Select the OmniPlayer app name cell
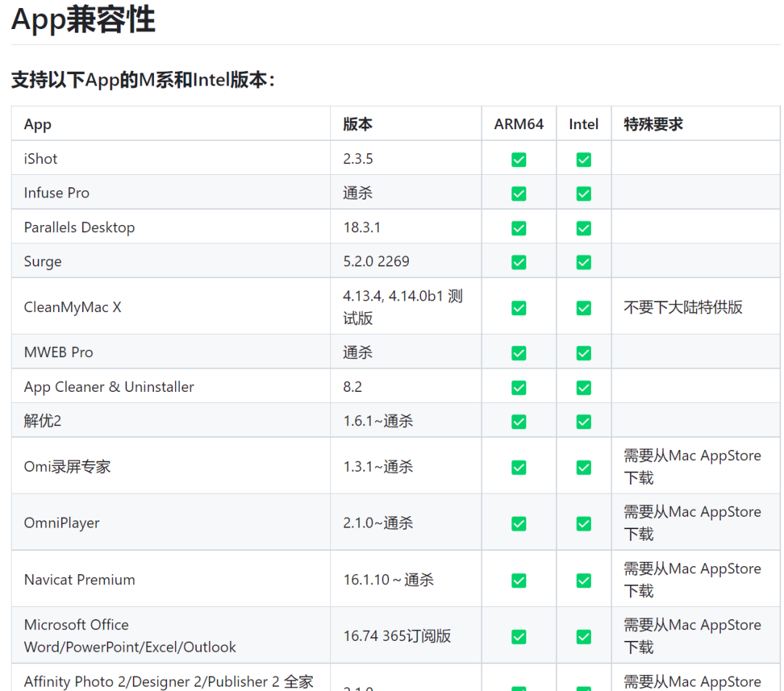 pyautogui.click(x=171, y=523)
